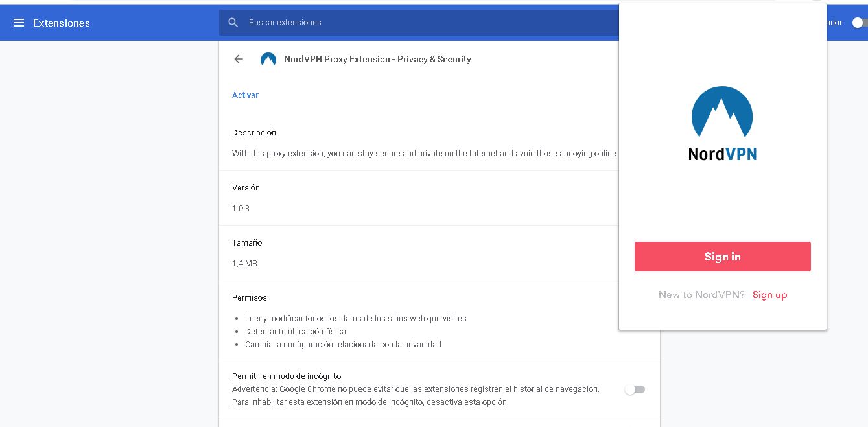Click the Leer y modificar todos los datos permission

click(x=356, y=319)
